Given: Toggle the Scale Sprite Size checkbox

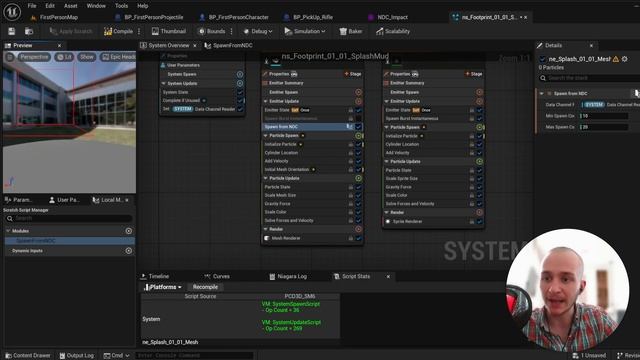Looking at the screenshot, I should coord(479,178).
